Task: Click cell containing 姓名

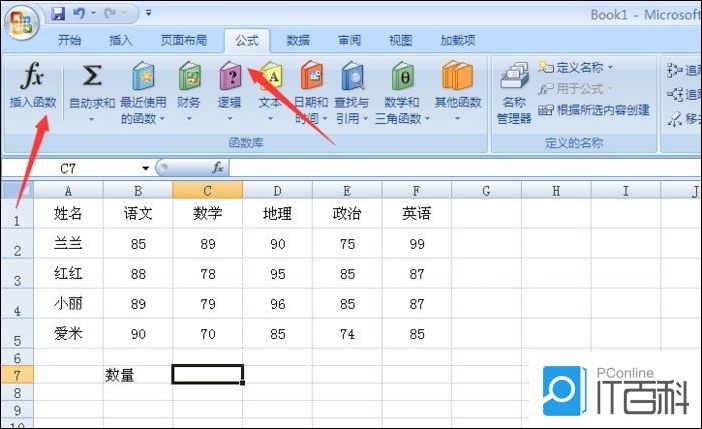Action: pos(68,214)
